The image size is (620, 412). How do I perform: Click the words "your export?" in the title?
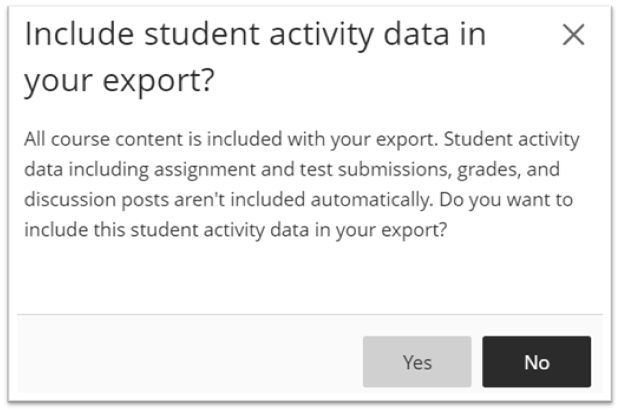(x=119, y=81)
